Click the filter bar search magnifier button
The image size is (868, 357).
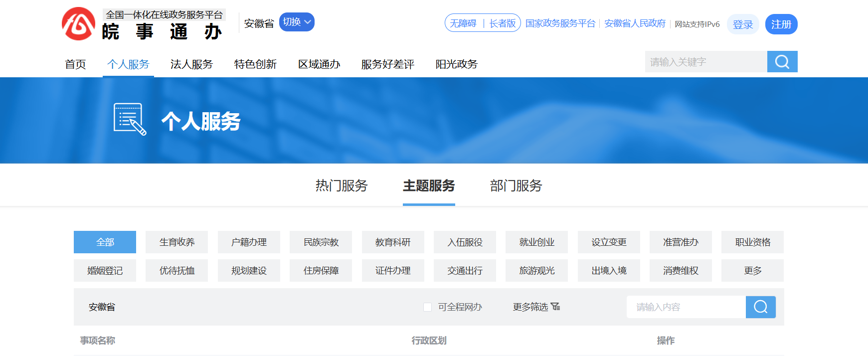coord(760,307)
